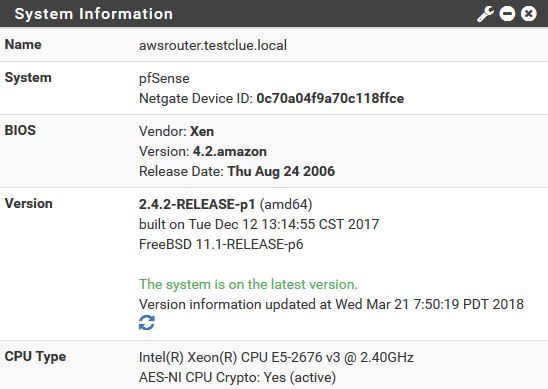
Task: Click the version information updated timestamp
Action: [x=331, y=304]
